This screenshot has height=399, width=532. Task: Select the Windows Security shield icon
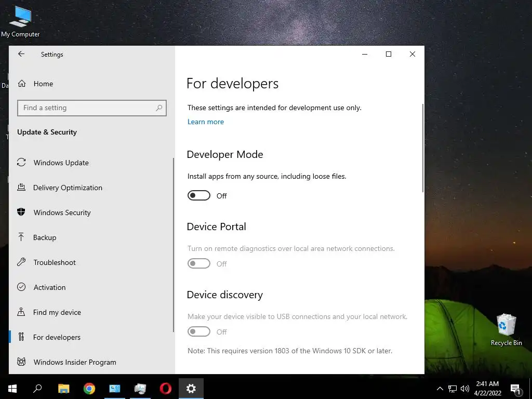[x=21, y=212]
